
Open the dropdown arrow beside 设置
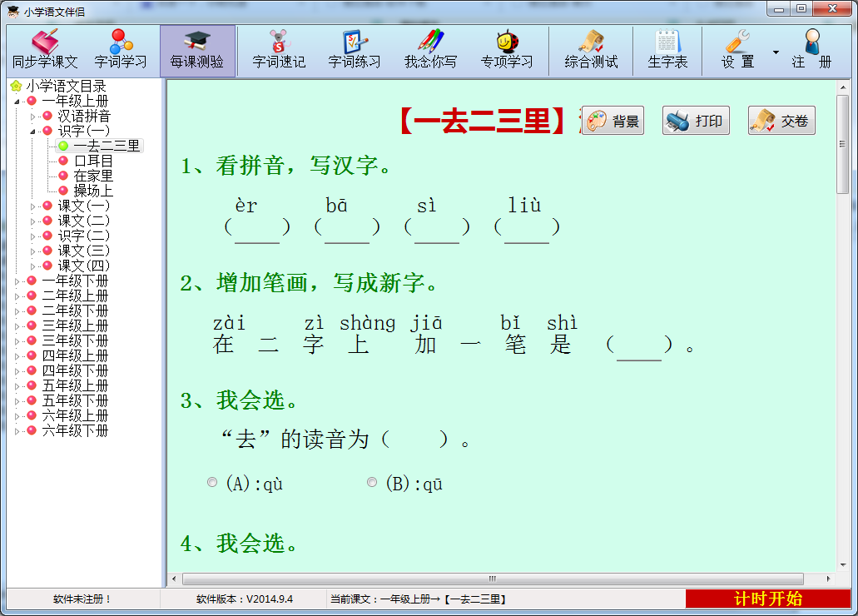776,52
